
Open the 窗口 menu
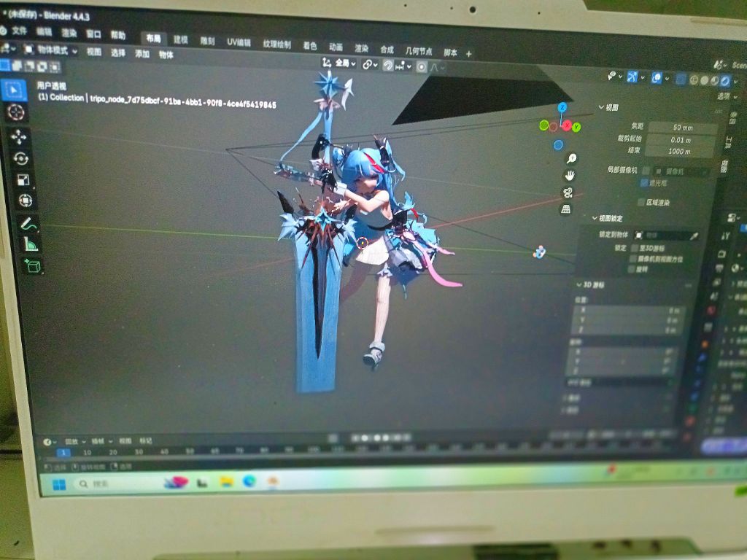[x=93, y=34]
